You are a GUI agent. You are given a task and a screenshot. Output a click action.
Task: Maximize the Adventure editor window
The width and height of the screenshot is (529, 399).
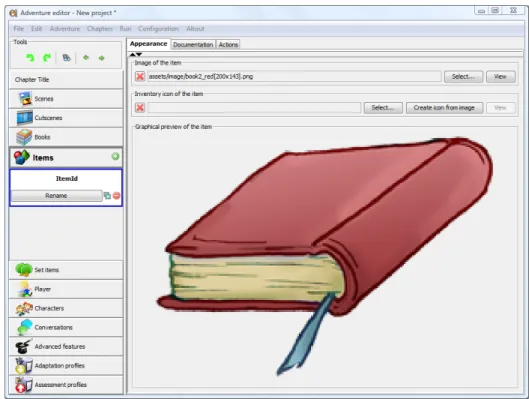495,10
